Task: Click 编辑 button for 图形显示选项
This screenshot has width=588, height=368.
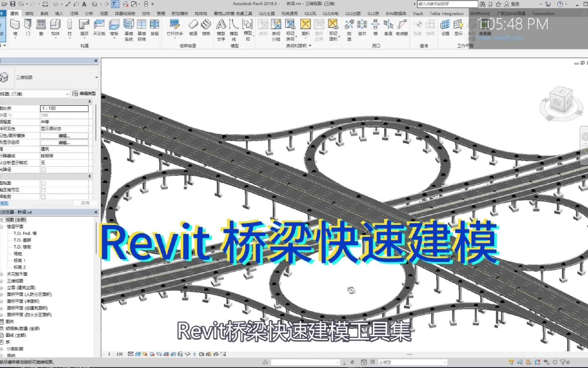Action: [x=64, y=142]
